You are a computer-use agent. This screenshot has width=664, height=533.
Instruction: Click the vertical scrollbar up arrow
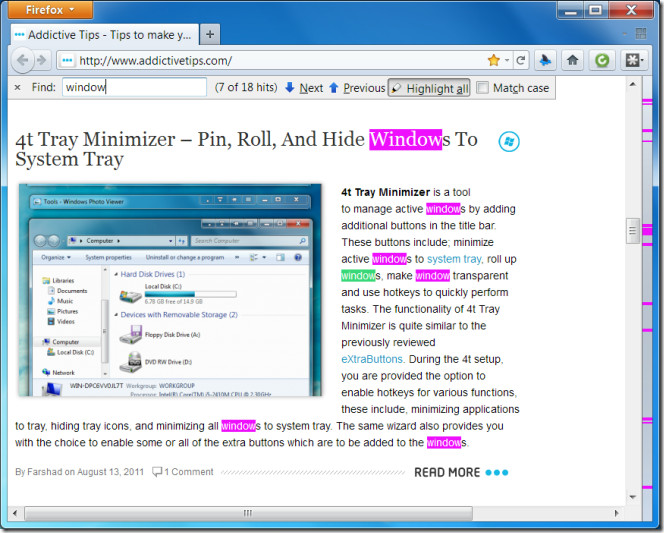(x=633, y=84)
